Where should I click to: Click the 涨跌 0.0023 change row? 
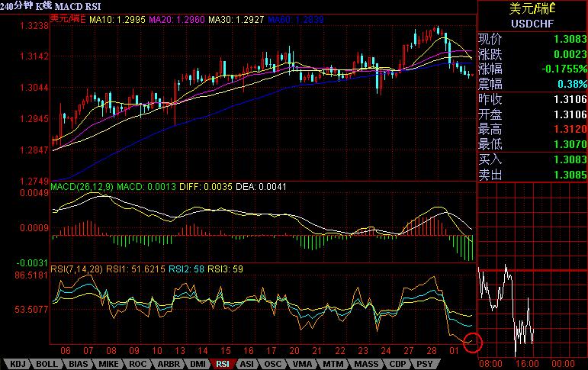click(x=532, y=54)
